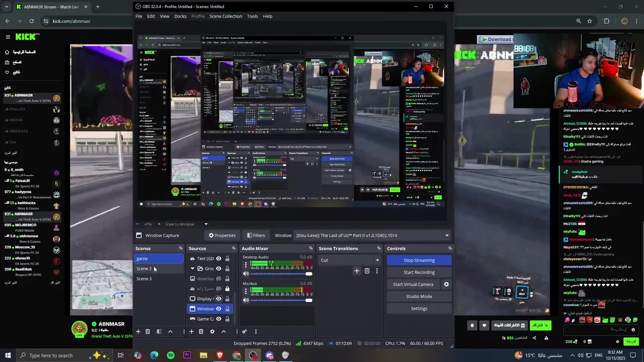This screenshot has width=644, height=362.
Task: Open the Docks menu in OBS
Action: click(180, 16)
